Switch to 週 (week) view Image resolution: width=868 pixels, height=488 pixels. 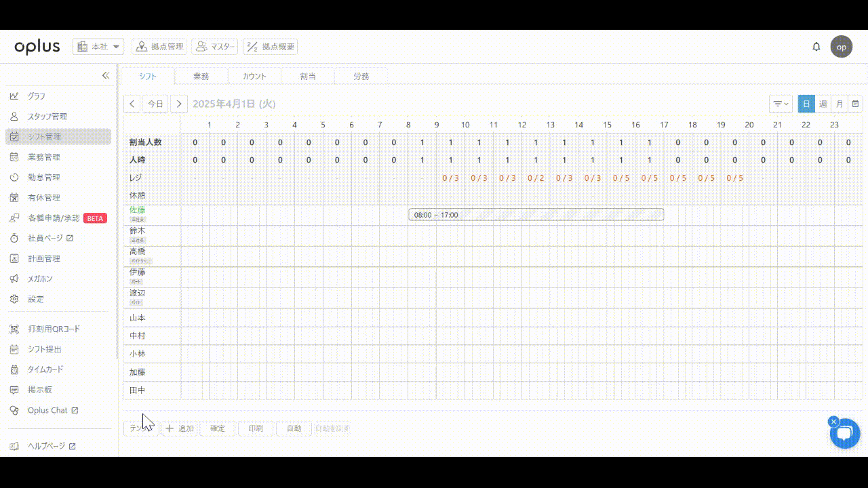point(823,104)
